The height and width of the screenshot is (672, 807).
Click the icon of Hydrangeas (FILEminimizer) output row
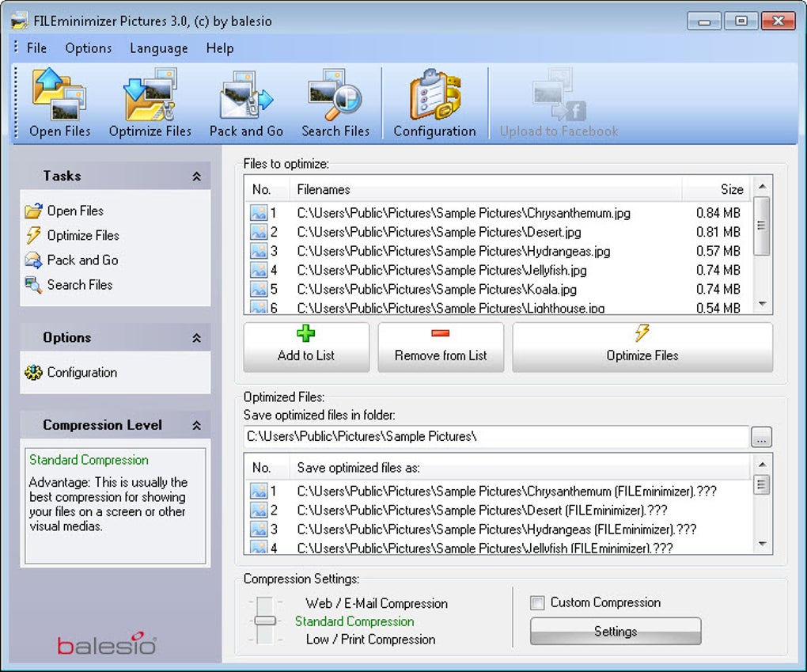[x=259, y=529]
